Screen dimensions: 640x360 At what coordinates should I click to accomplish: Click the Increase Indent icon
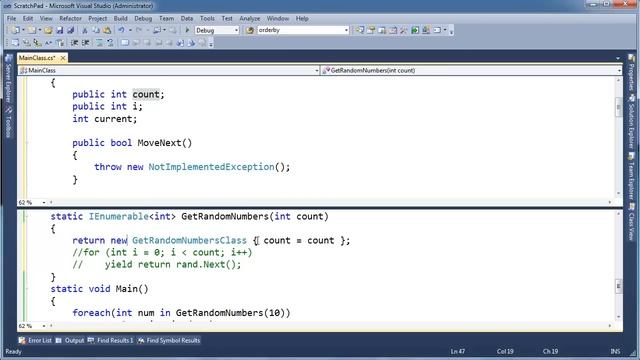pyautogui.click(x=86, y=42)
